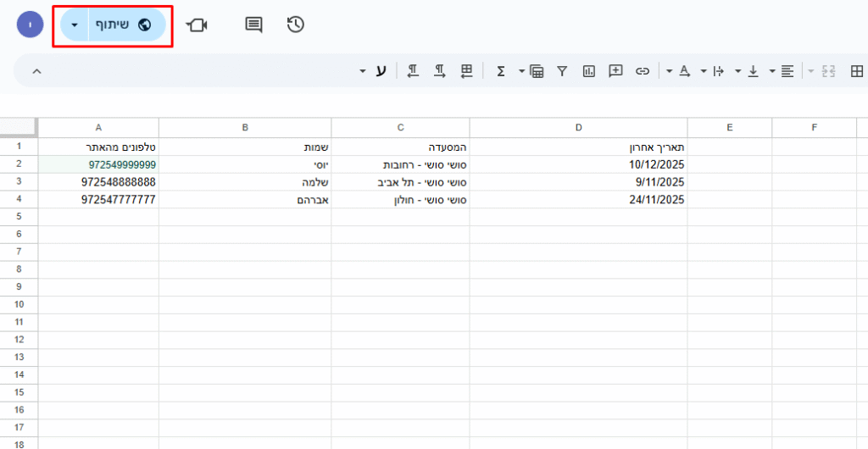
Task: Add a comment using the toolbar icon
Action: coord(616,71)
